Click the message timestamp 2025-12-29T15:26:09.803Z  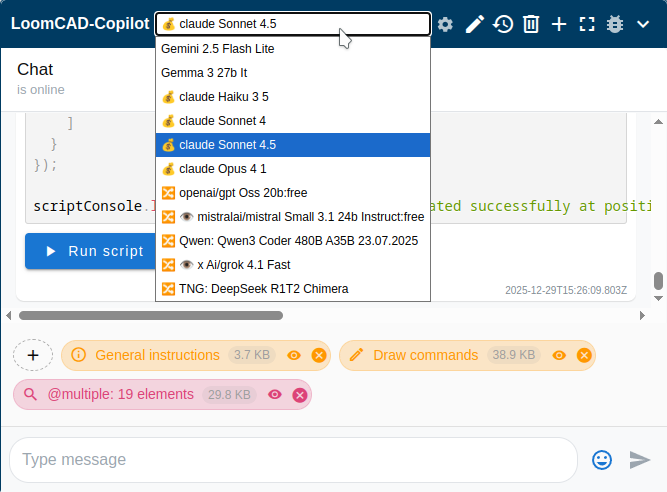pyautogui.click(x=566, y=290)
